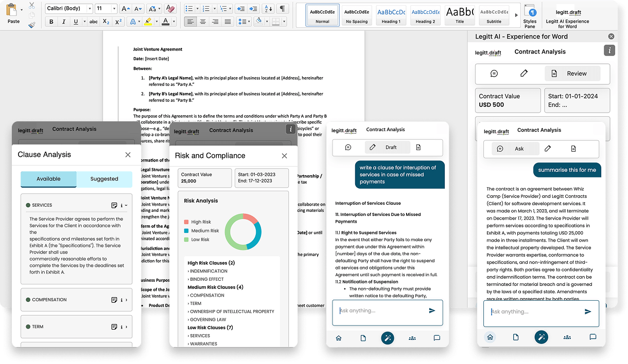Click the magic wand icon in the Draft panel

click(x=387, y=338)
